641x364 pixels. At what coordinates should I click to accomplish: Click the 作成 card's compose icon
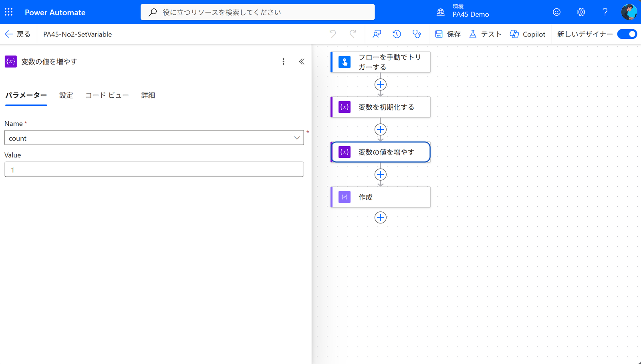tap(345, 197)
